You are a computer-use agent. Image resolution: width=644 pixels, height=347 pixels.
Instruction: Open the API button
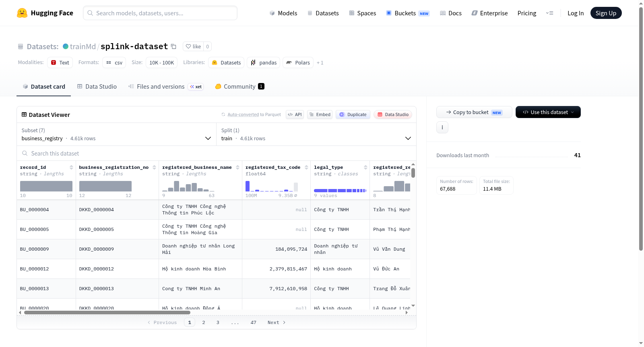tap(295, 114)
